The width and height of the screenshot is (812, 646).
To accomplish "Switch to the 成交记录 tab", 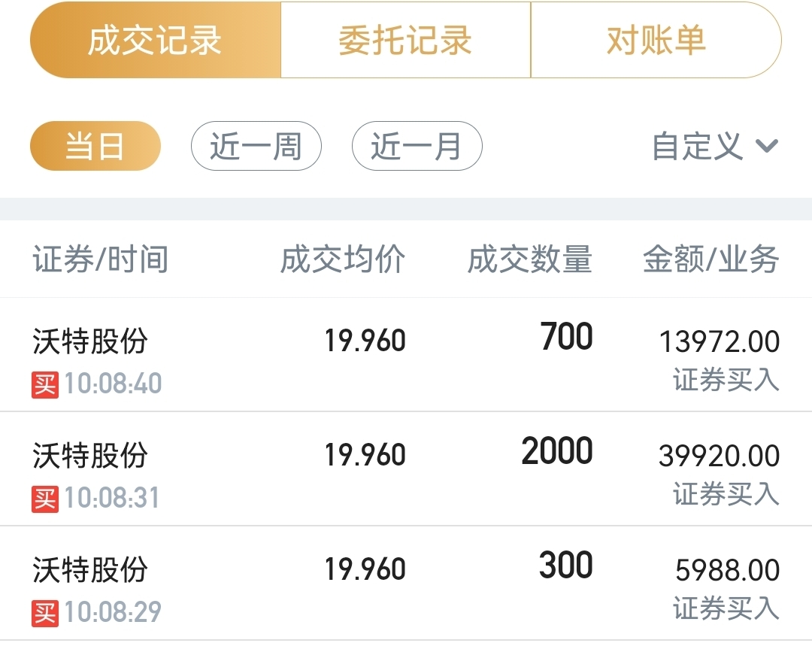I will click(x=155, y=41).
